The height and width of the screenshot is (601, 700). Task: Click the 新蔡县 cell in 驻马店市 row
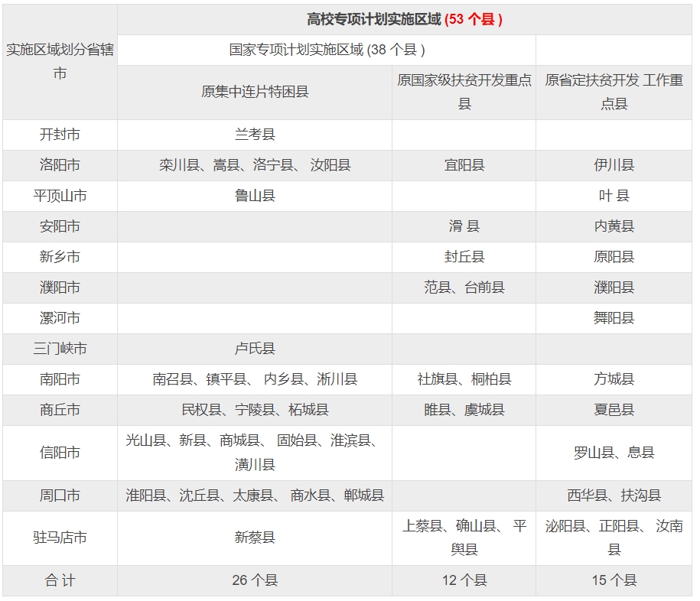coord(255,538)
